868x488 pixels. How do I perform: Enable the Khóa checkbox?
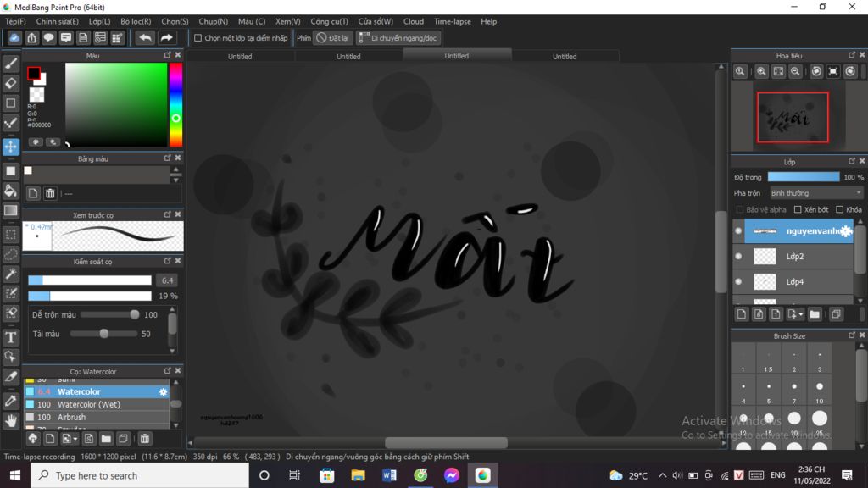[x=840, y=210]
